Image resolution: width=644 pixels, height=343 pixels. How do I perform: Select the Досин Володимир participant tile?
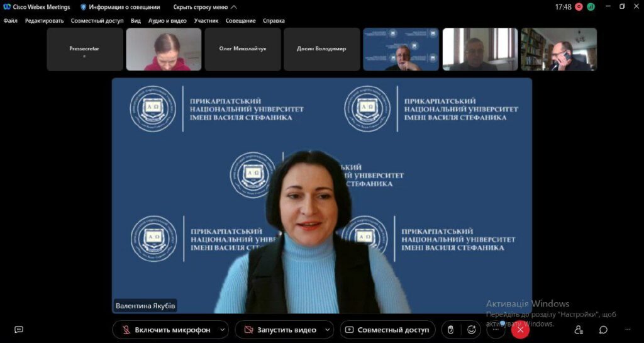tap(321, 49)
